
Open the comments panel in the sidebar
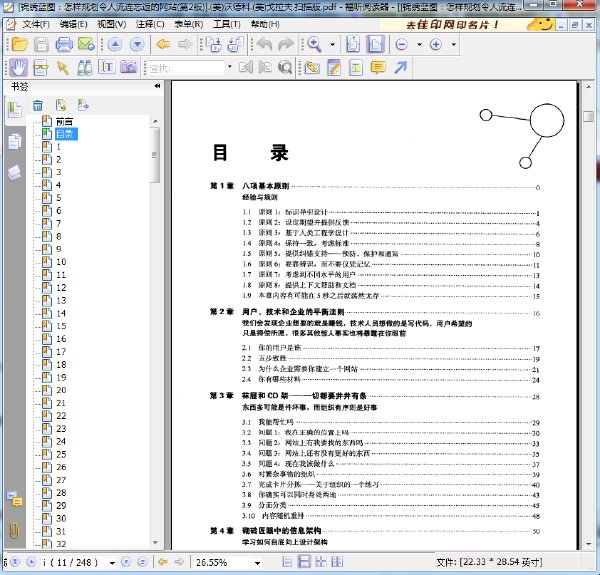tap(15, 499)
